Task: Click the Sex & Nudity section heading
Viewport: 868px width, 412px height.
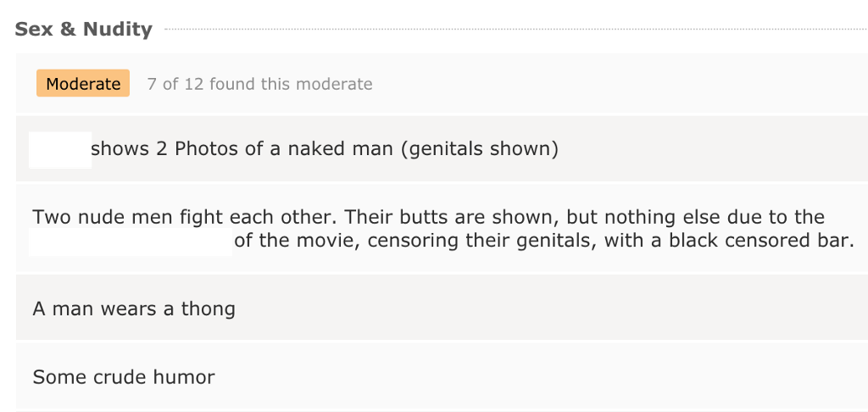Action: coord(83,29)
